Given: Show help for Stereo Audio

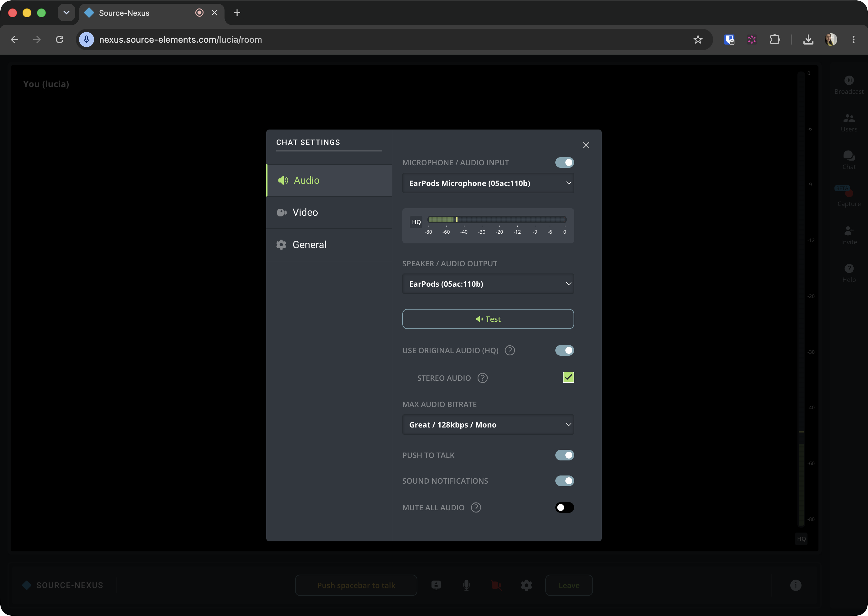Looking at the screenshot, I should click(x=482, y=378).
